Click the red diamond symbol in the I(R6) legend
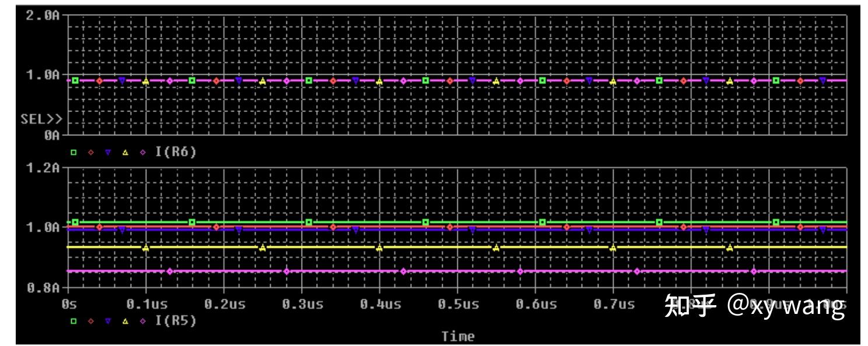This screenshot has height=346, width=868. point(91,152)
